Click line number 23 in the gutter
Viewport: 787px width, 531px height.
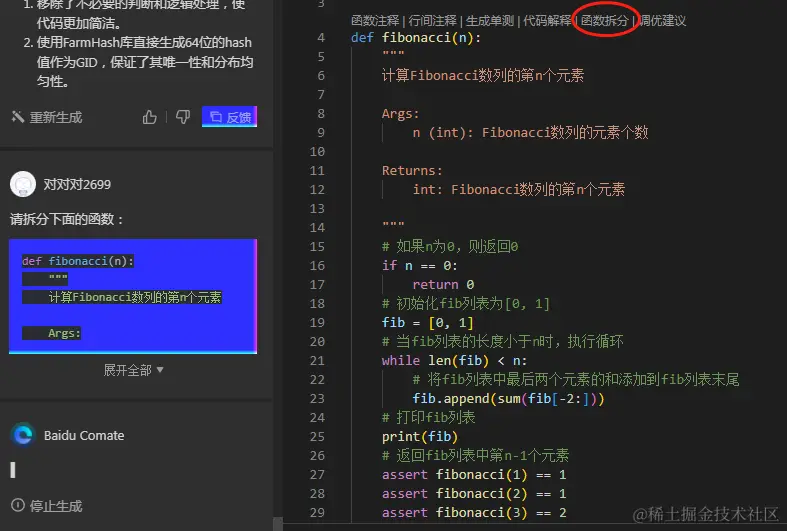pyautogui.click(x=317, y=399)
